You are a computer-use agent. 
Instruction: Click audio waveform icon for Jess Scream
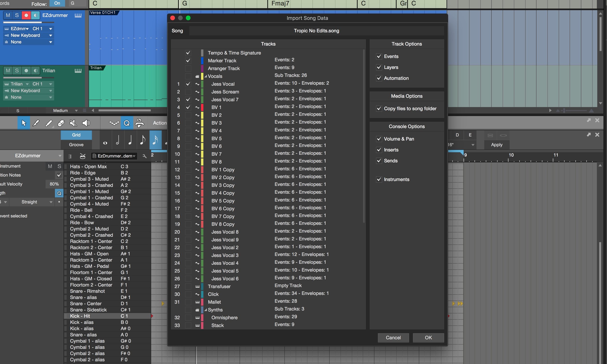coord(197,92)
